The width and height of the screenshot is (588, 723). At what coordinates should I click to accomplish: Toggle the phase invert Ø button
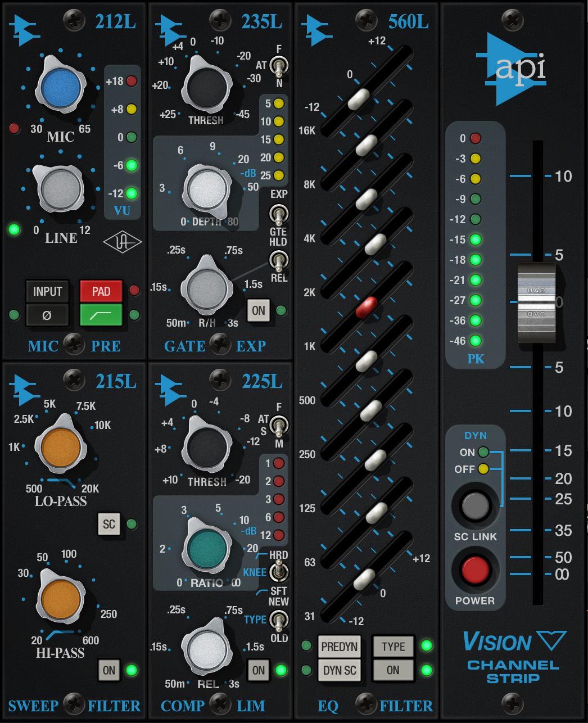tap(47, 315)
